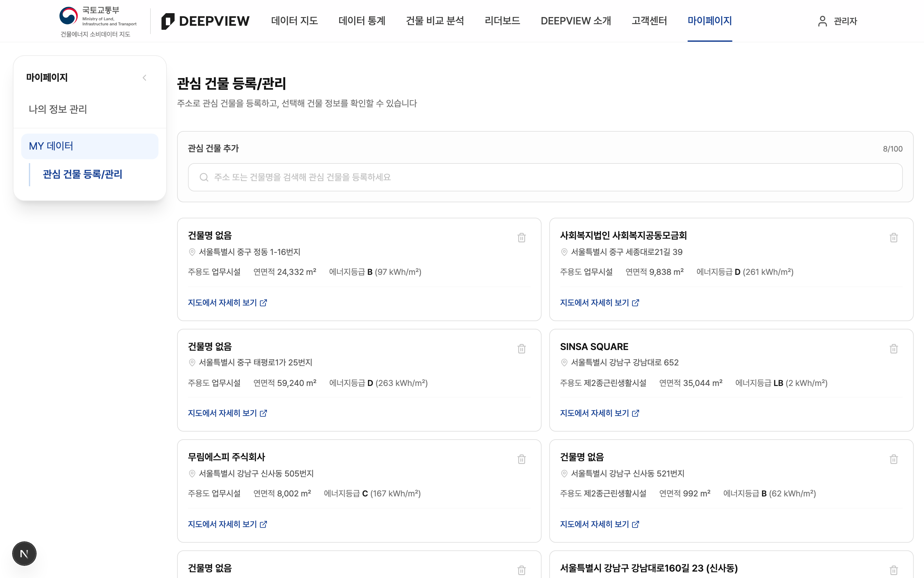This screenshot has height=578, width=924.
Task: Delete the 신사동 521번지 building card
Action: point(894,459)
